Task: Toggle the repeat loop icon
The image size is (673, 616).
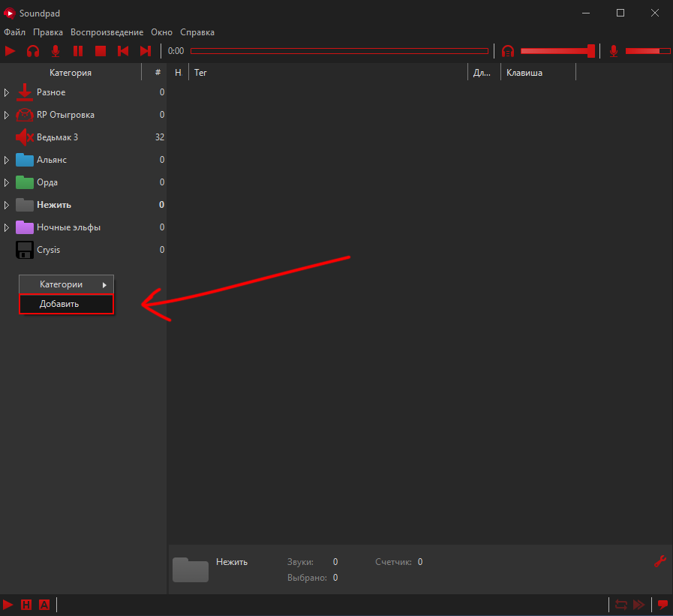Action: click(620, 605)
